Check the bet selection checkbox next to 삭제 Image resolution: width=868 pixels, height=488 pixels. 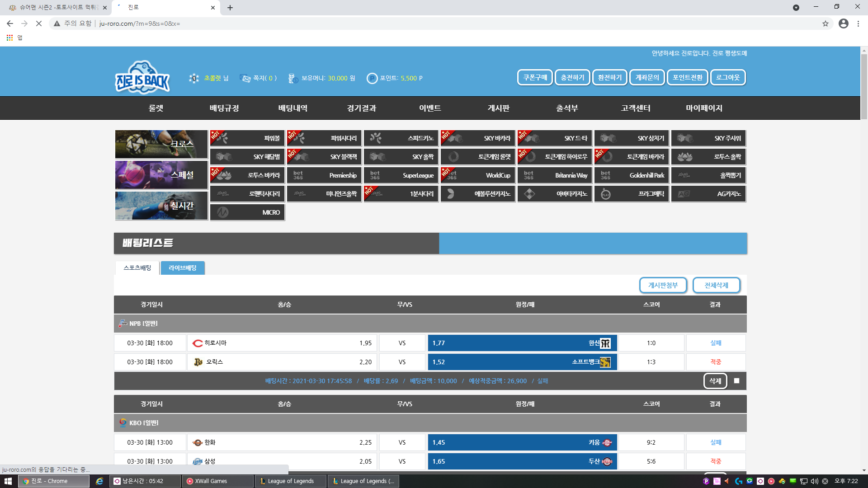(x=736, y=381)
